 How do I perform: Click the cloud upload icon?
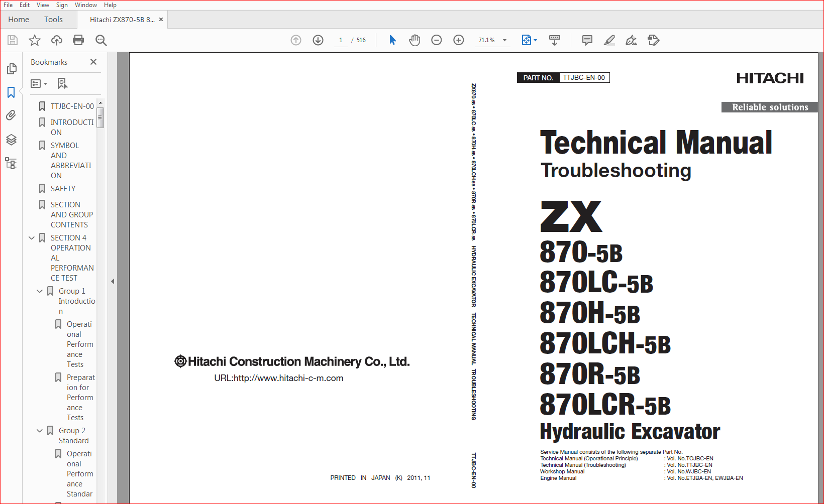(x=57, y=40)
